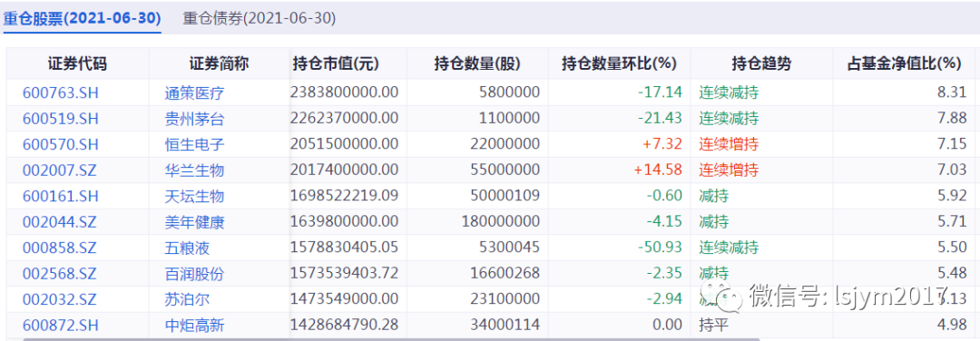Open 通策医疗 stock name link
980x341 pixels.
pyautogui.click(x=194, y=93)
